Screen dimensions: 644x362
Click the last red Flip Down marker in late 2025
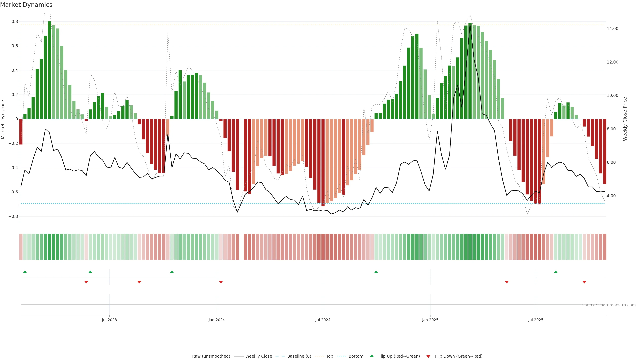pos(584,282)
